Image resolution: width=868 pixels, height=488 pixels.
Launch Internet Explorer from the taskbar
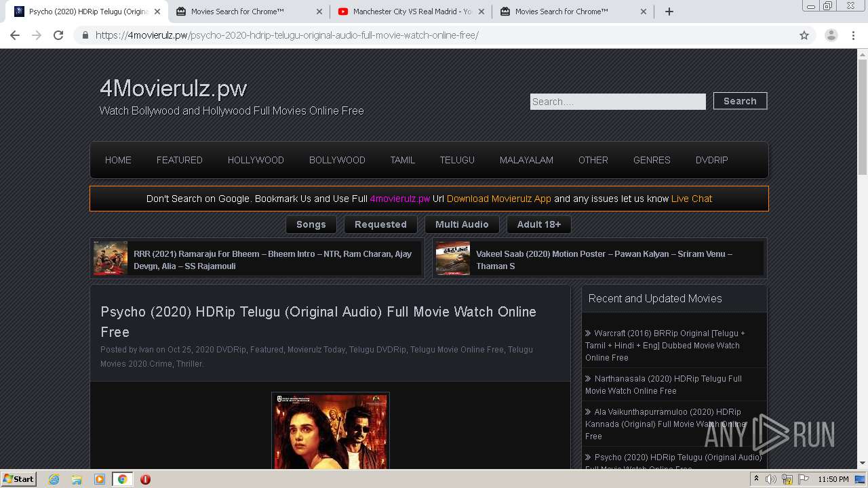pyautogui.click(x=54, y=479)
